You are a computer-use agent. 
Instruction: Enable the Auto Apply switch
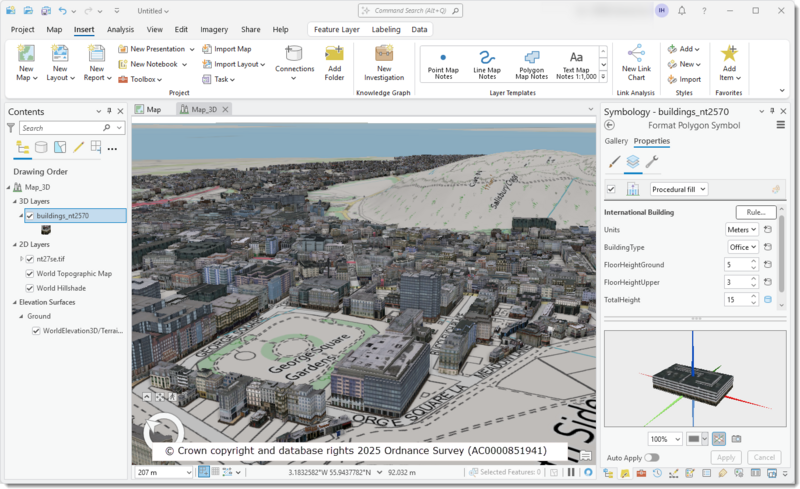652,457
